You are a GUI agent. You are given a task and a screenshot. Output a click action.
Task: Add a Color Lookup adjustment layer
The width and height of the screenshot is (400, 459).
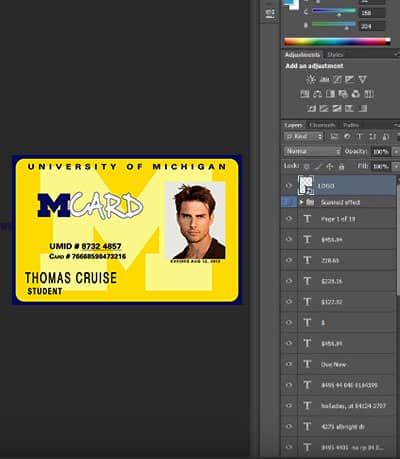click(369, 94)
